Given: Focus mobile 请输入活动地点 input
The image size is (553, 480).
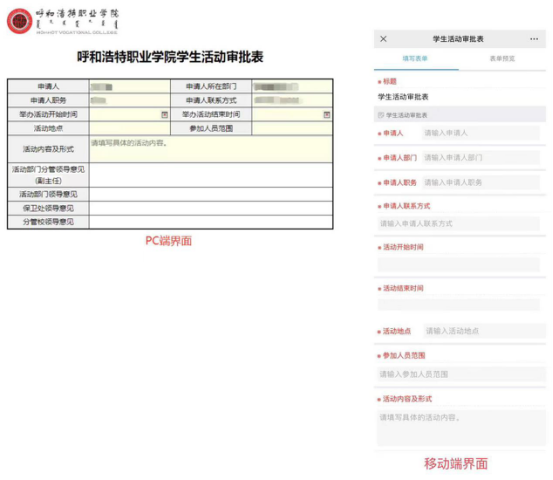Looking at the screenshot, I should click(x=484, y=331).
